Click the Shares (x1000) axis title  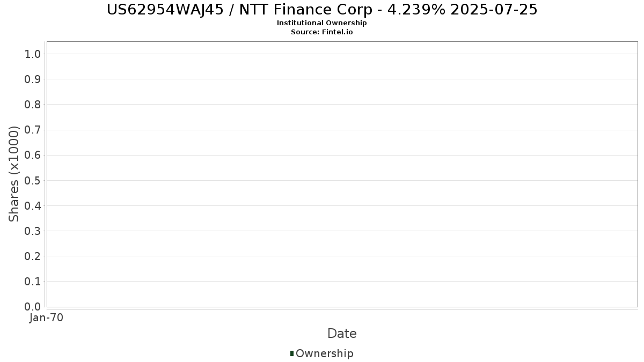click(x=14, y=174)
